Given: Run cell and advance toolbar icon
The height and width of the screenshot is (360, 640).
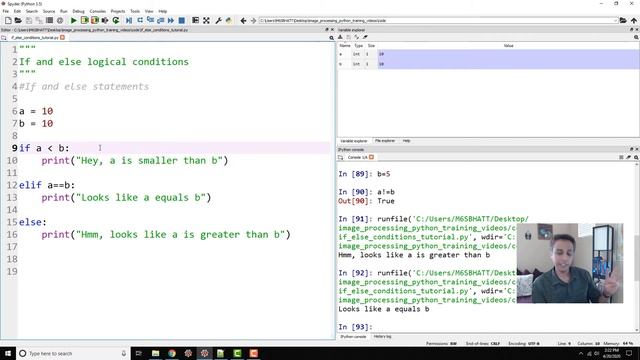Looking at the screenshot, I should click(95, 20).
